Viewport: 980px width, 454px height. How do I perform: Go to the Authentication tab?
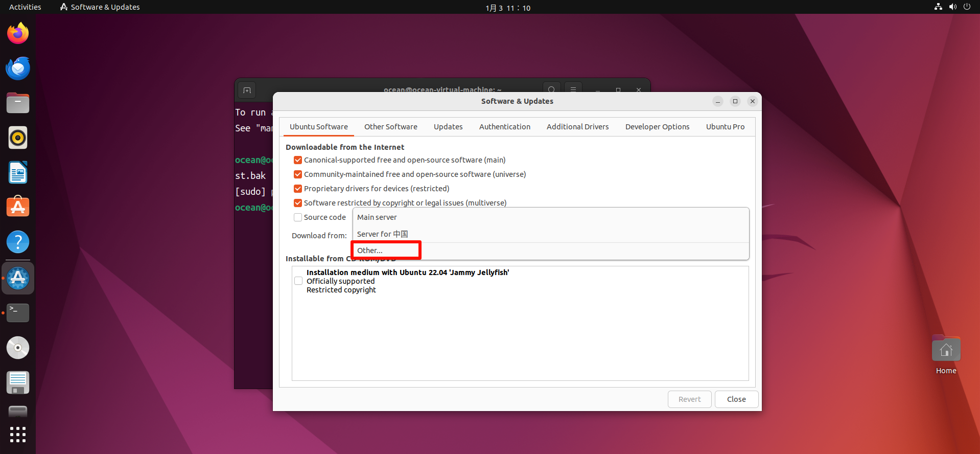[505, 127]
